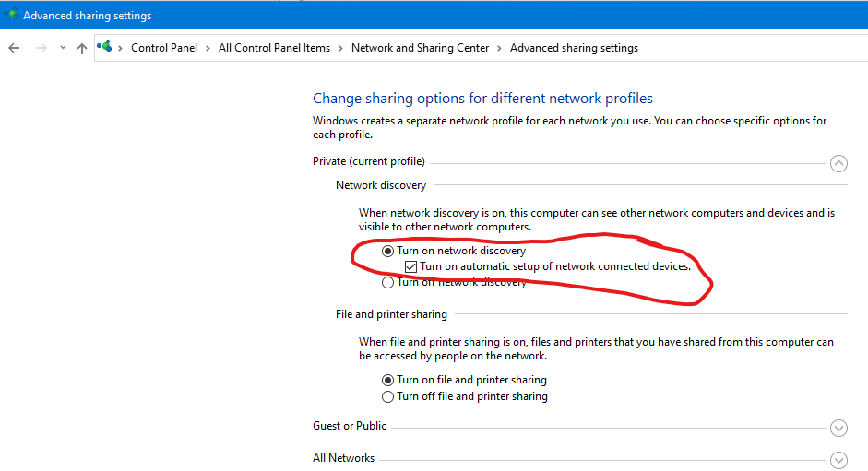This screenshot has height=471, width=868.
Task: Click the Network discovery subheading
Action: tap(381, 185)
